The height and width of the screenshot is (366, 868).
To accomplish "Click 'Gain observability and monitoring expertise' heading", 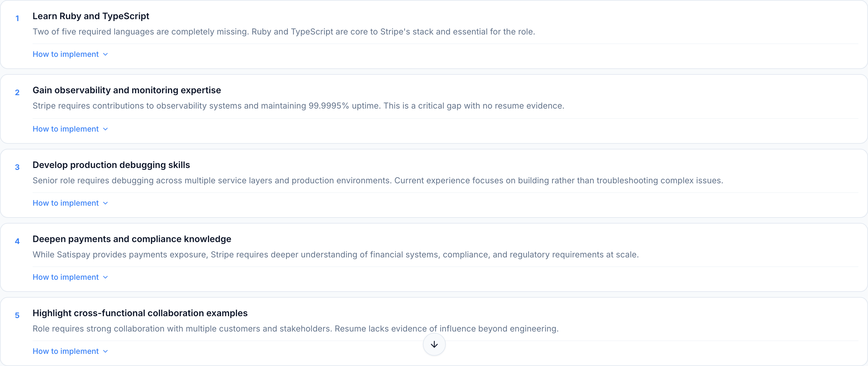I will (127, 90).
